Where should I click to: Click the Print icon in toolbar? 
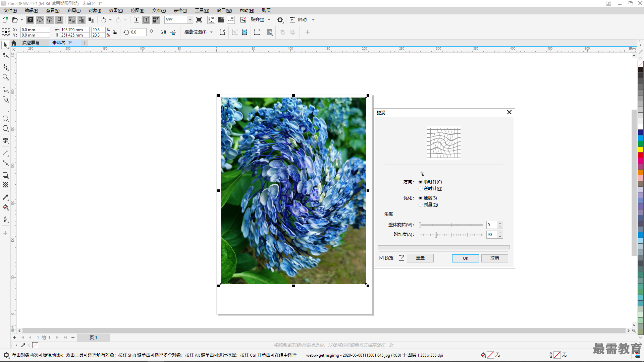click(x=59, y=20)
